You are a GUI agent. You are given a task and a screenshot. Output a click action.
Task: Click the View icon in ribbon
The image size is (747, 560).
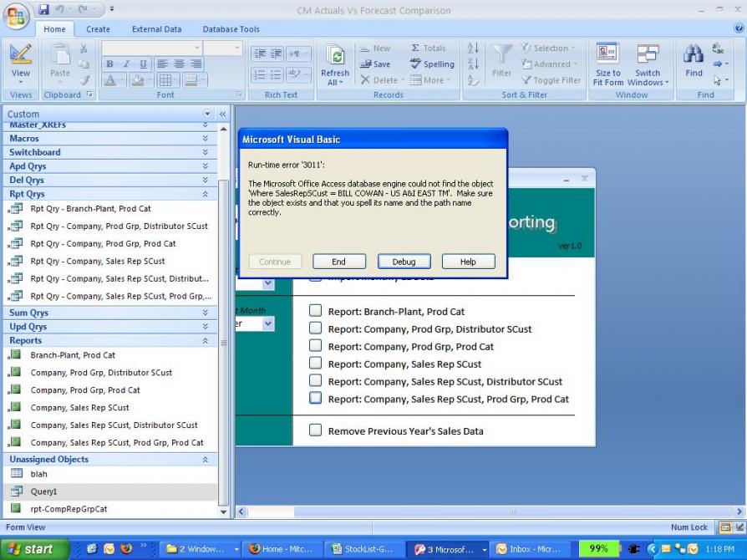click(x=20, y=58)
